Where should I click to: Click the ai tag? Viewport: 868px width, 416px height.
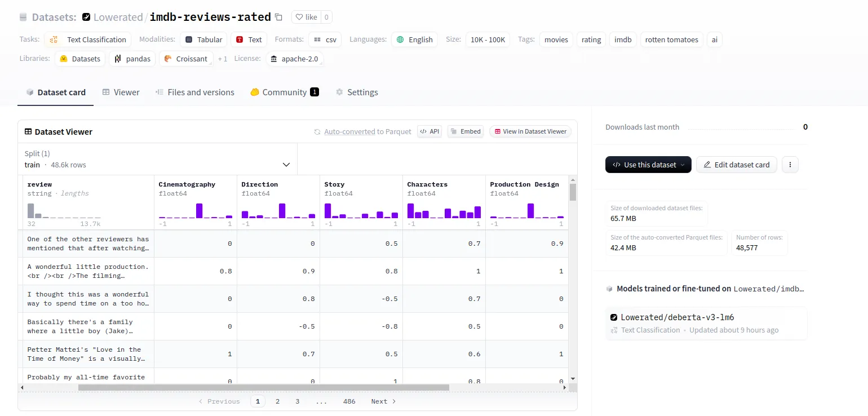[715, 39]
